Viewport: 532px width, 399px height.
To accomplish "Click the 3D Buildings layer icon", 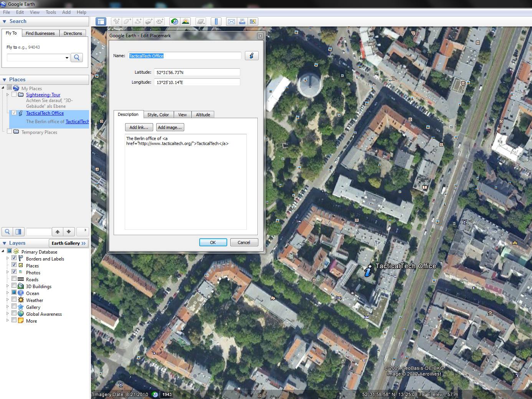I will (21, 286).
